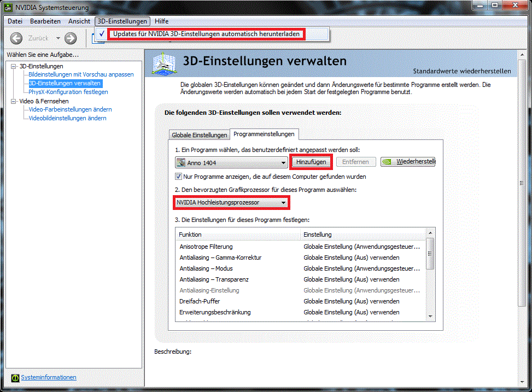
Task: Select the greyed 'Antialiasing-Einstellung' row
Action: click(x=301, y=290)
